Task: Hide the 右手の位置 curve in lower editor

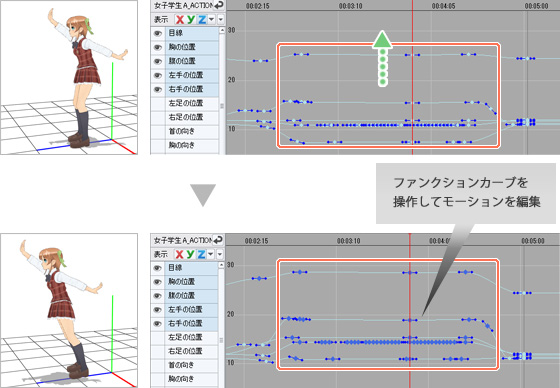Action: pos(158,324)
